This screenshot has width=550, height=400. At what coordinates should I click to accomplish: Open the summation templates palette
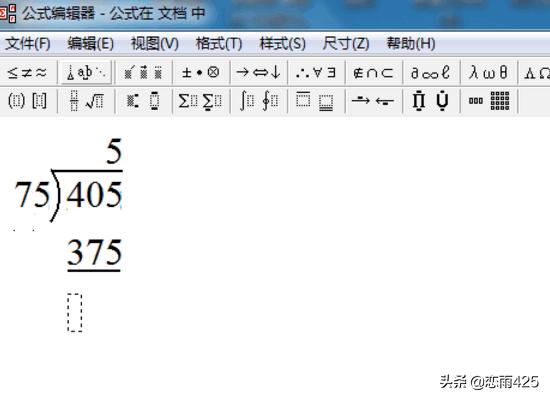pyautogui.click(x=201, y=101)
